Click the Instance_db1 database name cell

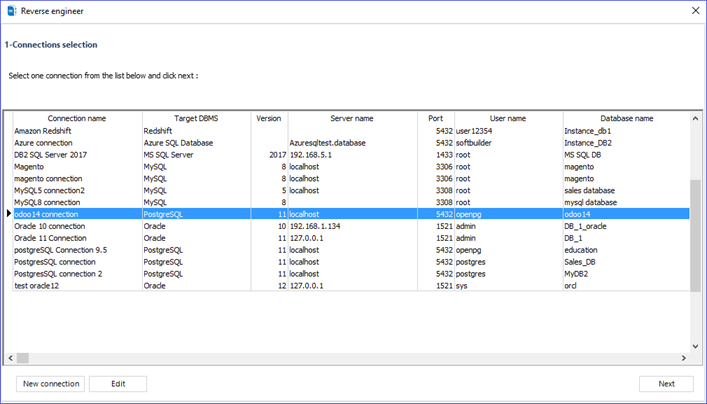coord(626,131)
